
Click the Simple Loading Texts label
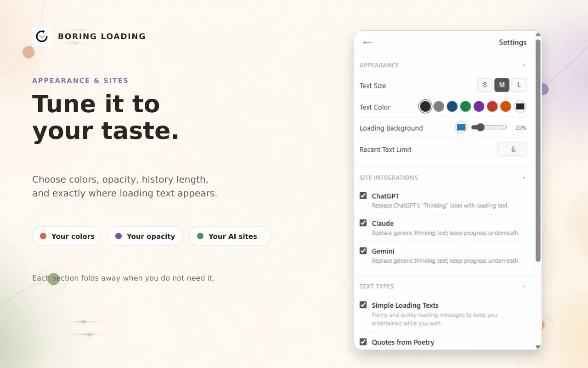405,305
